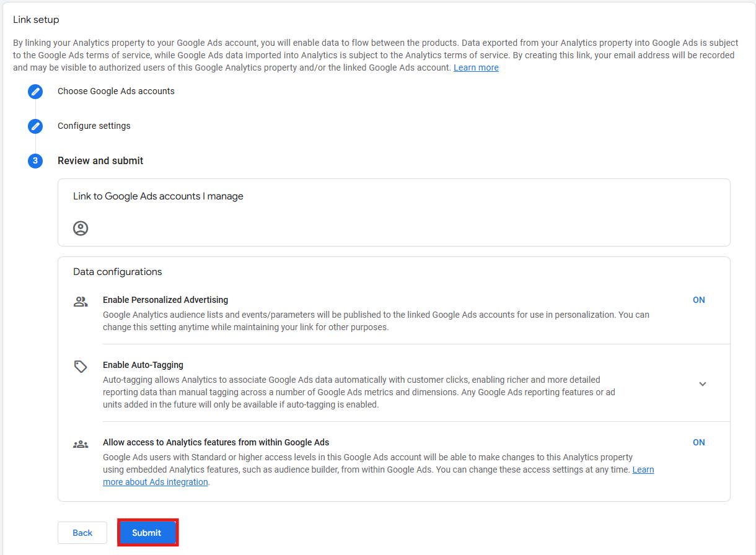
Task: Click the step 3 Review and submit circle
Action: coord(35,161)
